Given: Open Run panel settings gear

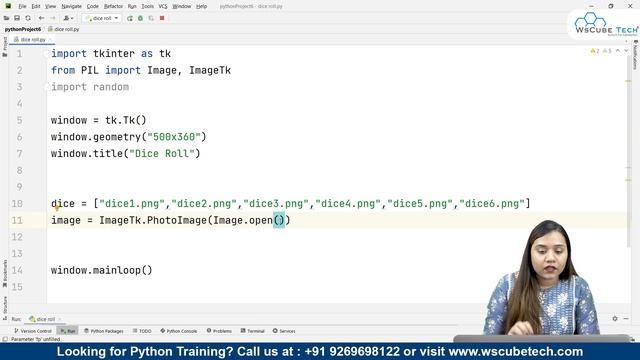Looking at the screenshot, I should point(615,319).
